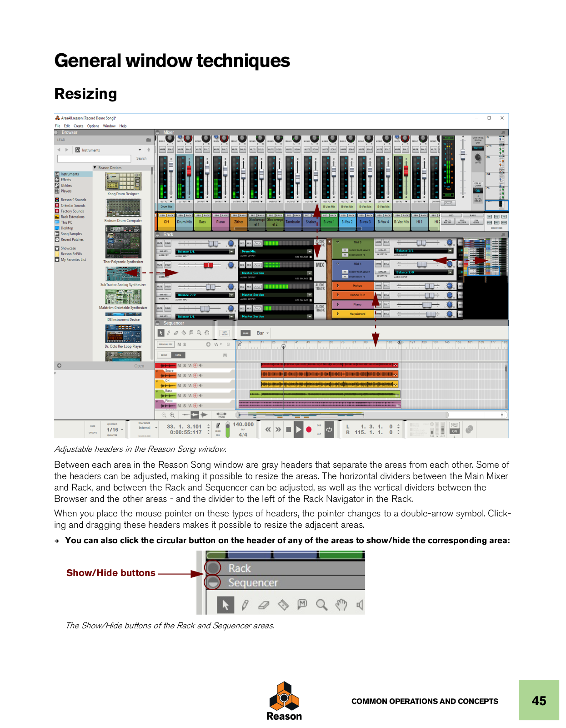
Task: Open the File menu
Action: [x=58, y=126]
